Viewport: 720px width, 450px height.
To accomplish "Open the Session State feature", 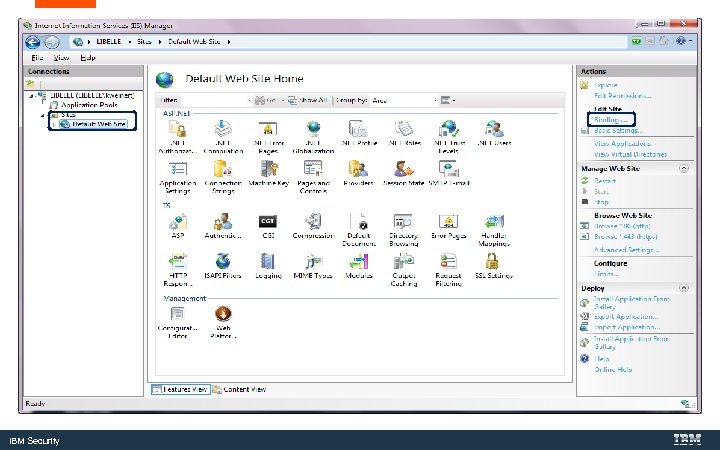I will click(404, 174).
